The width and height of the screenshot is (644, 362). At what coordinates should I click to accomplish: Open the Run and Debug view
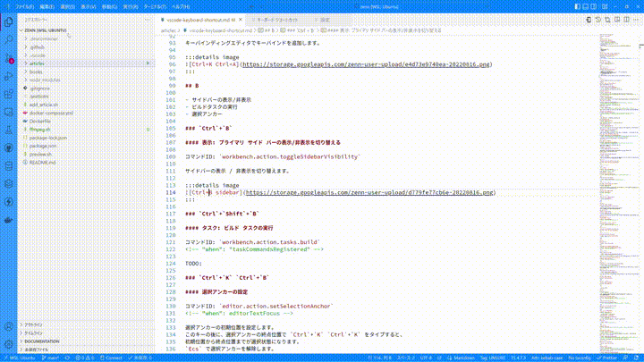point(9,76)
